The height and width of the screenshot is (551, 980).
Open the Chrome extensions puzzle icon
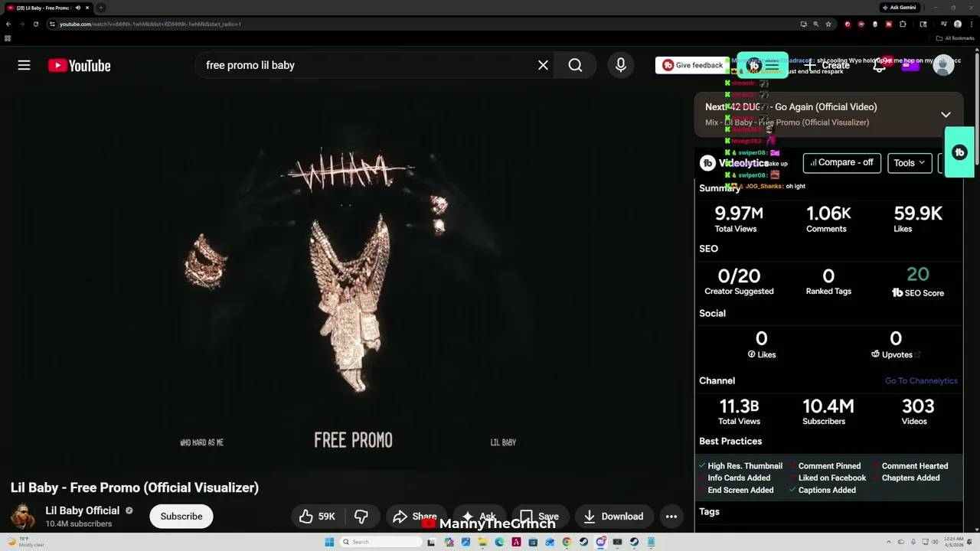(903, 24)
